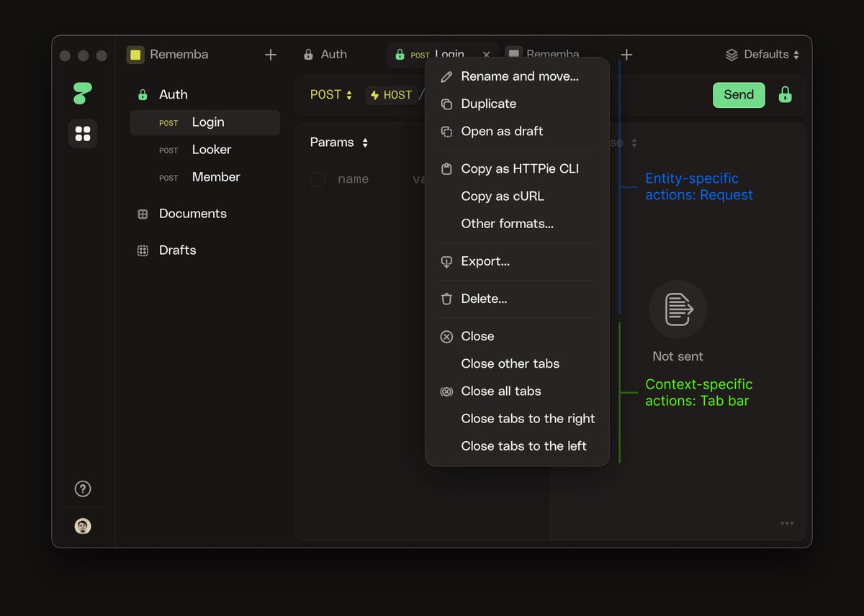Click the lock icon next to the Auth collection
This screenshot has width=864, height=616.
(143, 94)
